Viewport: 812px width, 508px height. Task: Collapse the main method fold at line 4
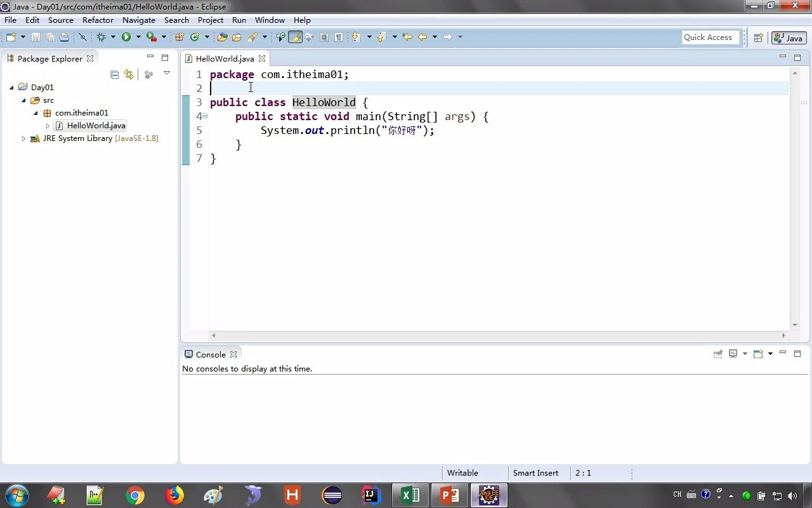[205, 116]
